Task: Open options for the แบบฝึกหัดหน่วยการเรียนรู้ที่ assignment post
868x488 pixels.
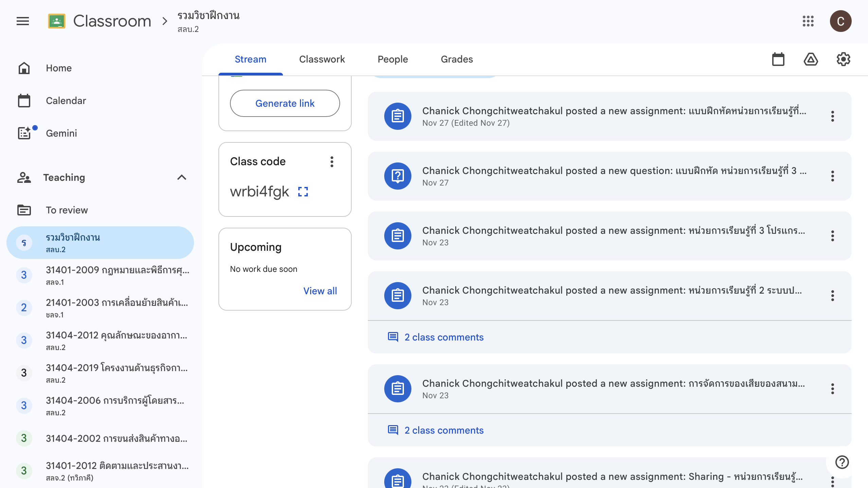Action: [832, 116]
